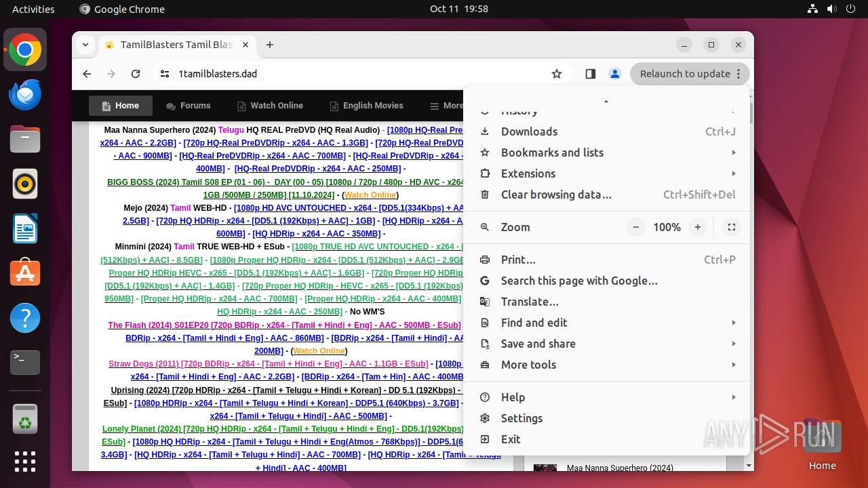
Task: Close the TamilBlasters tab
Action: pyautogui.click(x=245, y=45)
